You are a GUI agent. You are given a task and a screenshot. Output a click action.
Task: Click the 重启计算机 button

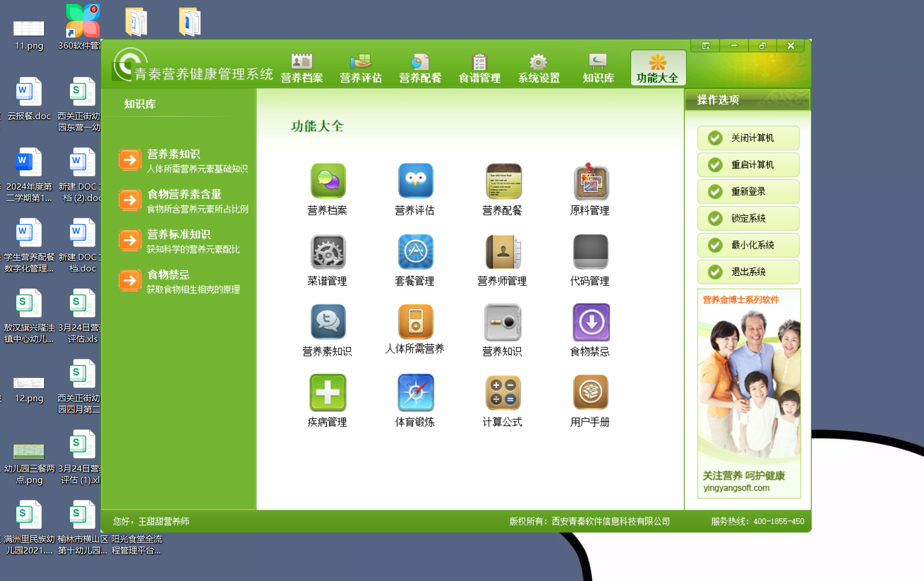coord(748,165)
